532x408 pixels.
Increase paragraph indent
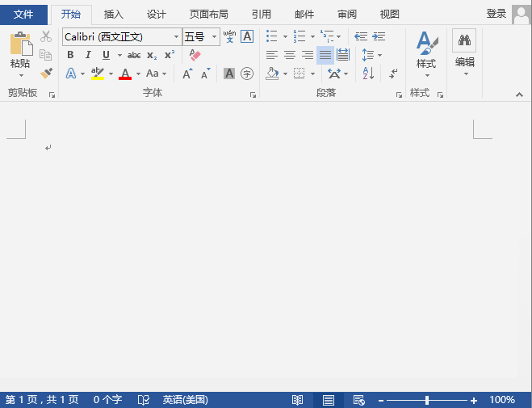[379, 36]
